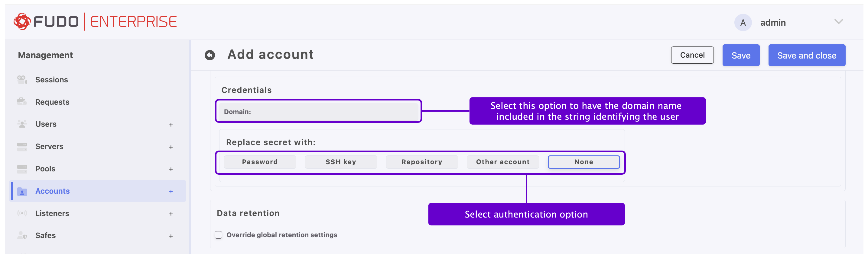The width and height of the screenshot is (868, 261).
Task: Click the Pools icon in sidebar
Action: point(22,169)
